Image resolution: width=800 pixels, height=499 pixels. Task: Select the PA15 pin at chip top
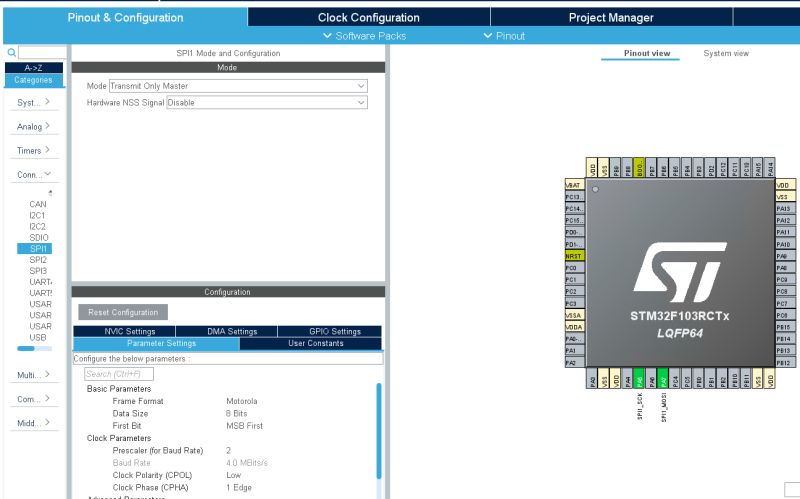coord(758,167)
